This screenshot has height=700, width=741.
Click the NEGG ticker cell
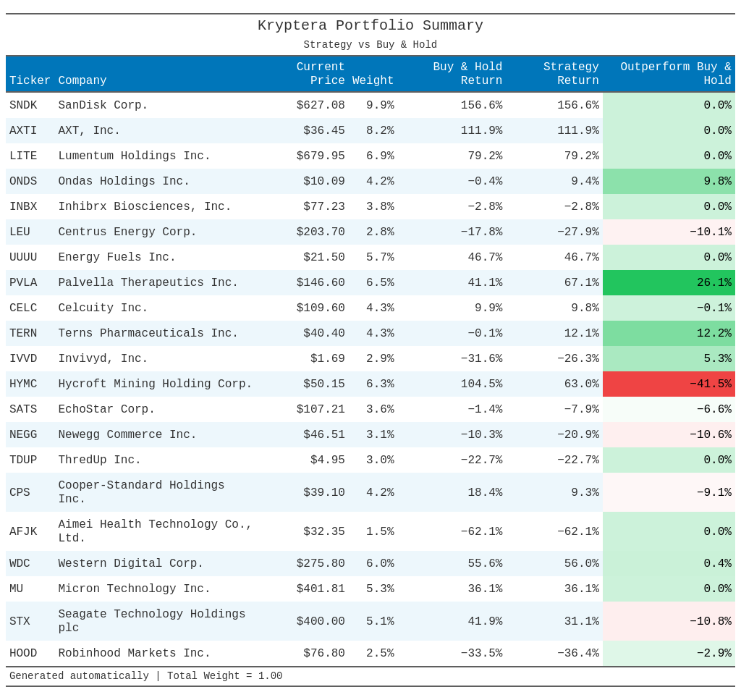point(23,434)
